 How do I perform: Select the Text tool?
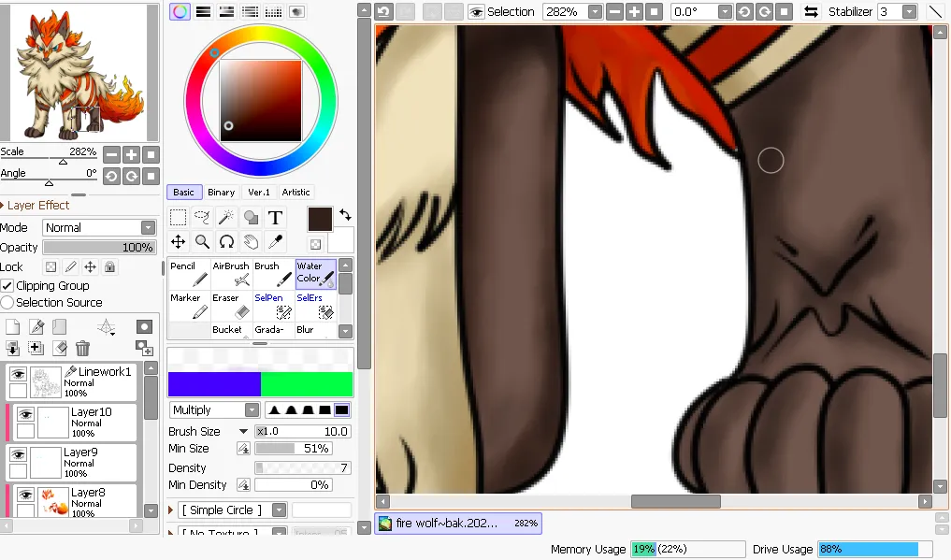click(275, 217)
